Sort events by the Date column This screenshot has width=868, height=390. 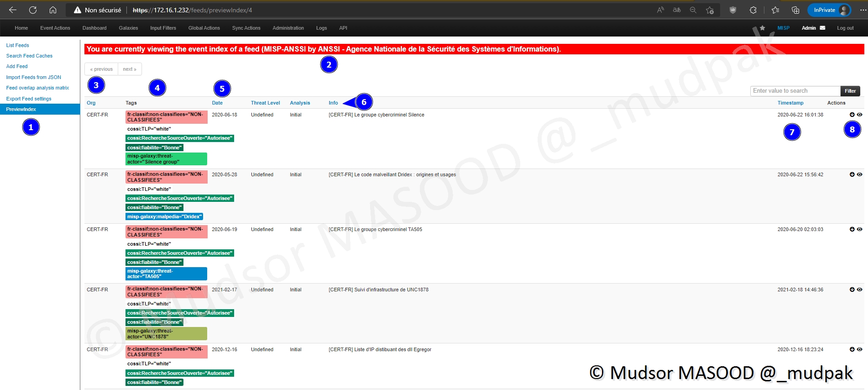click(217, 103)
